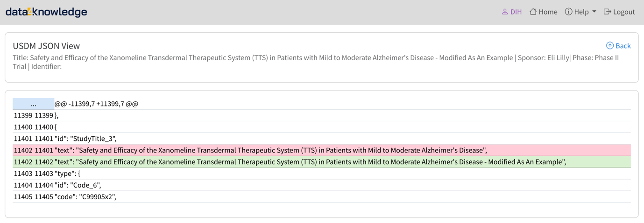Expand hidden diff lines via the ellipsis

click(x=33, y=104)
